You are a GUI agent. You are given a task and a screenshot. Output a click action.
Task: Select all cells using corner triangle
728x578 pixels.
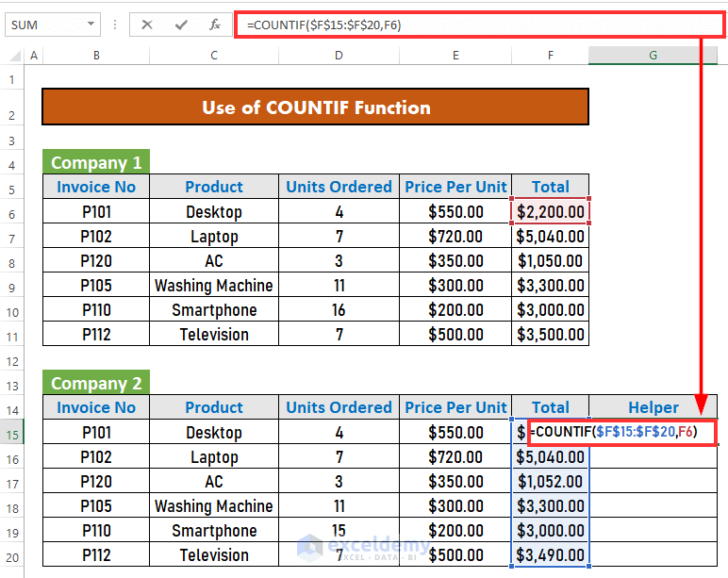pos(15,57)
